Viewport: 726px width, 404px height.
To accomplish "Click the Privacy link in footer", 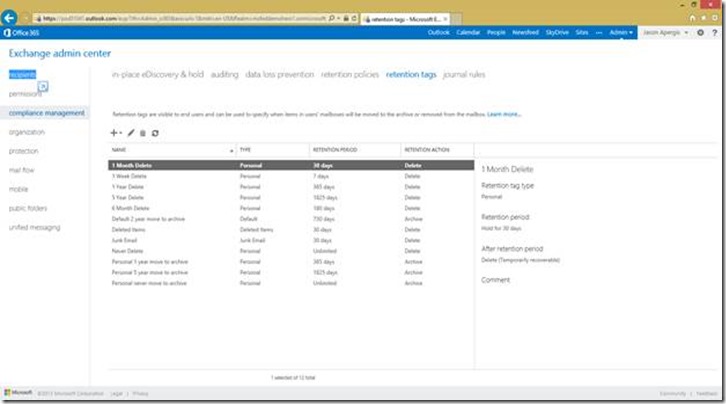I will 140,393.
